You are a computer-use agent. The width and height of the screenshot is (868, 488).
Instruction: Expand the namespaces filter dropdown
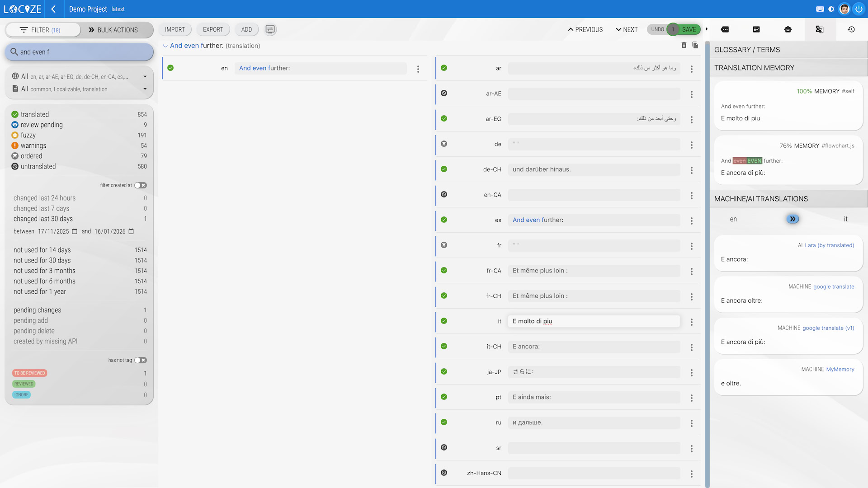click(x=145, y=89)
